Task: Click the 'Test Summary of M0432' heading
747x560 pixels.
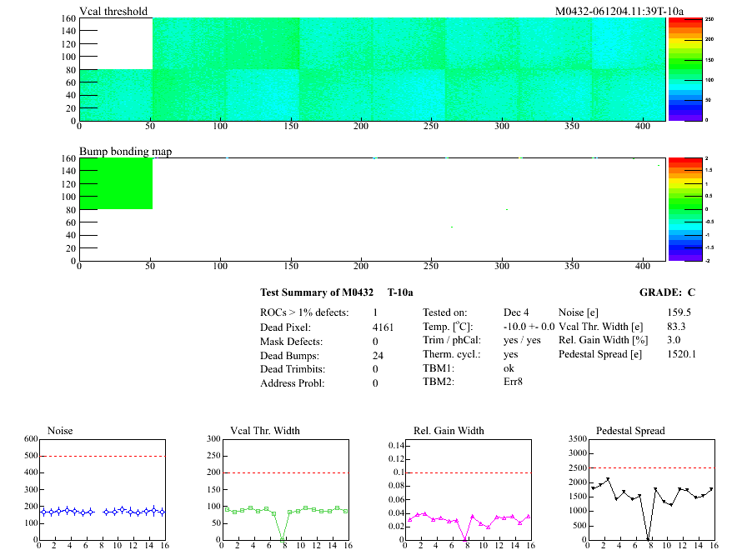Action: tap(317, 292)
